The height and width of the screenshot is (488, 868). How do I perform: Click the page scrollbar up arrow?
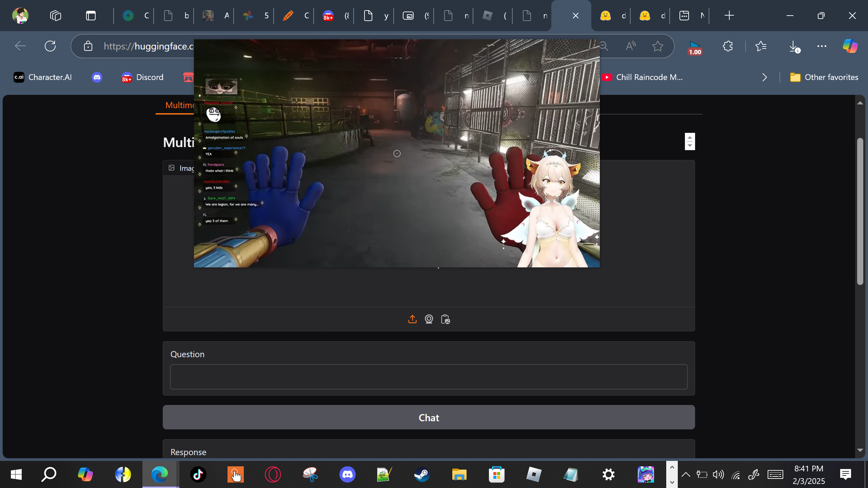tap(860, 103)
